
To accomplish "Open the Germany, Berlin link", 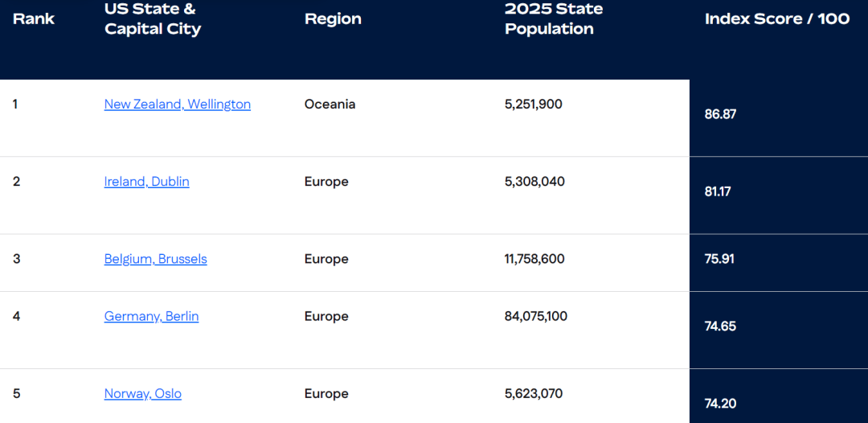I will [151, 316].
